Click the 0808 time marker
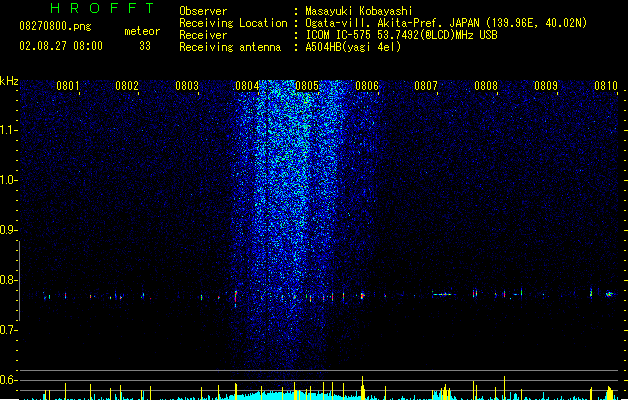 pyautogui.click(x=486, y=86)
